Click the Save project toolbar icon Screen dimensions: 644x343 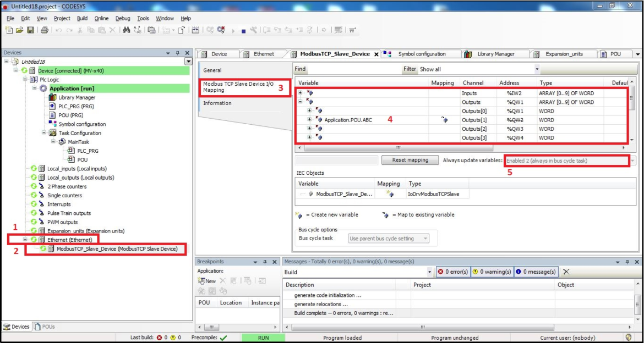point(30,30)
